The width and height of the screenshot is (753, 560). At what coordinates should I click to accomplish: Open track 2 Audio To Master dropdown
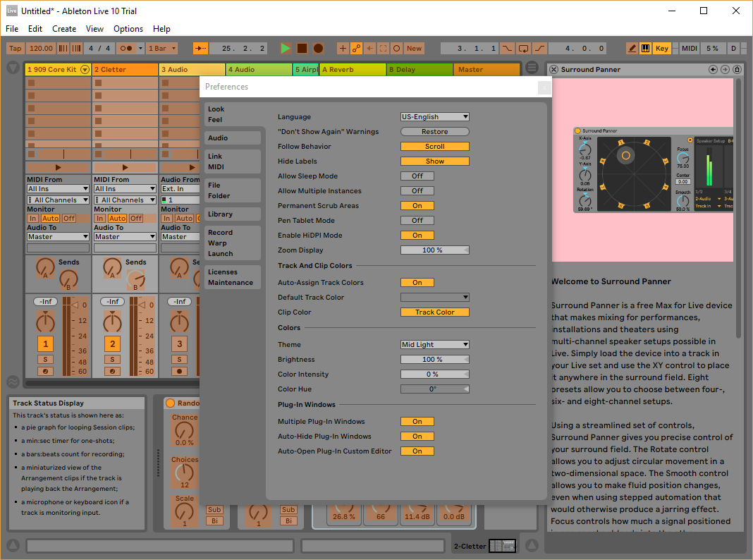coord(125,237)
